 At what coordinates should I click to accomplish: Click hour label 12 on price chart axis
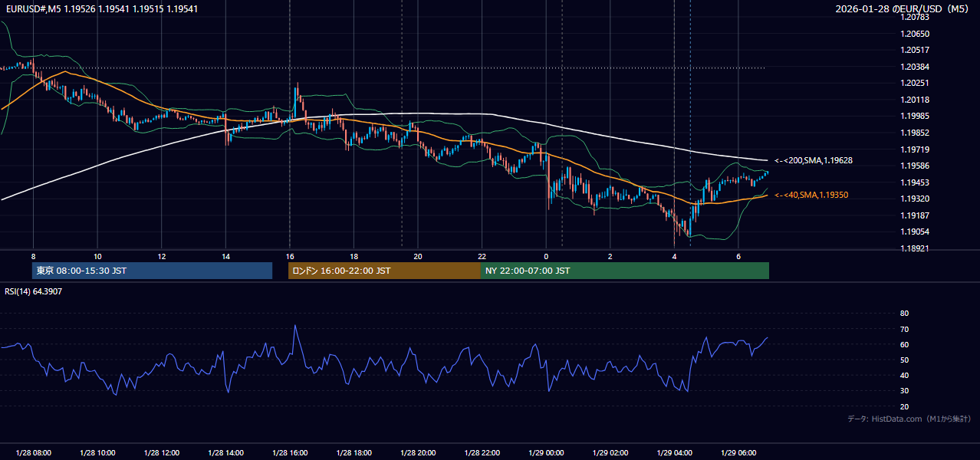click(161, 256)
